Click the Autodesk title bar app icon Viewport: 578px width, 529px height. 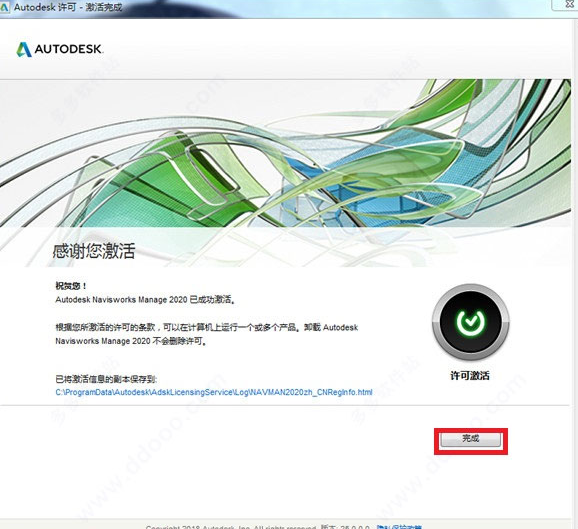[4, 7]
